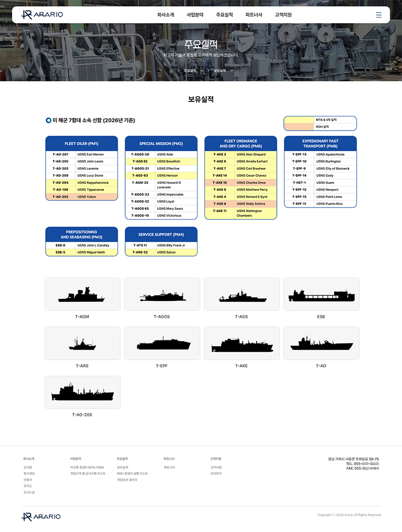The width and height of the screenshot is (402, 532).
Task: Click the orange ROH 실적 legend swatch
Action: 299,127
